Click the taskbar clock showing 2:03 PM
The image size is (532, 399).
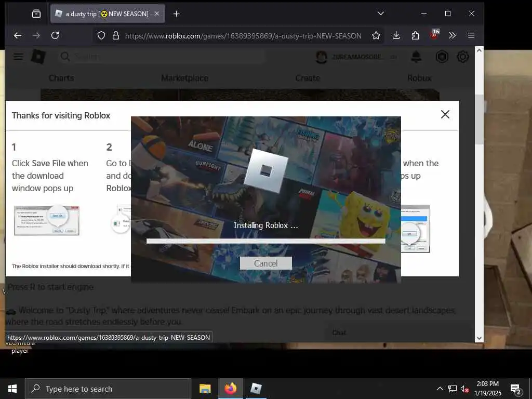[487, 389]
